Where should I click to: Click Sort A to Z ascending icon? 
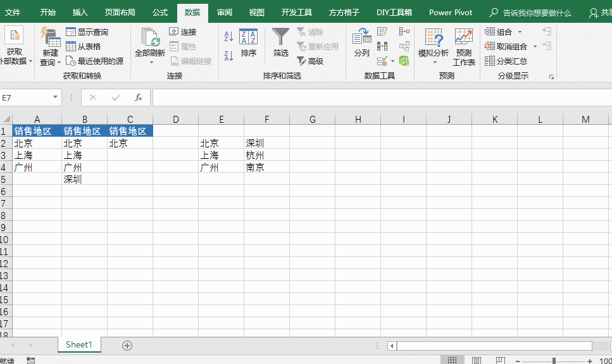(x=228, y=36)
